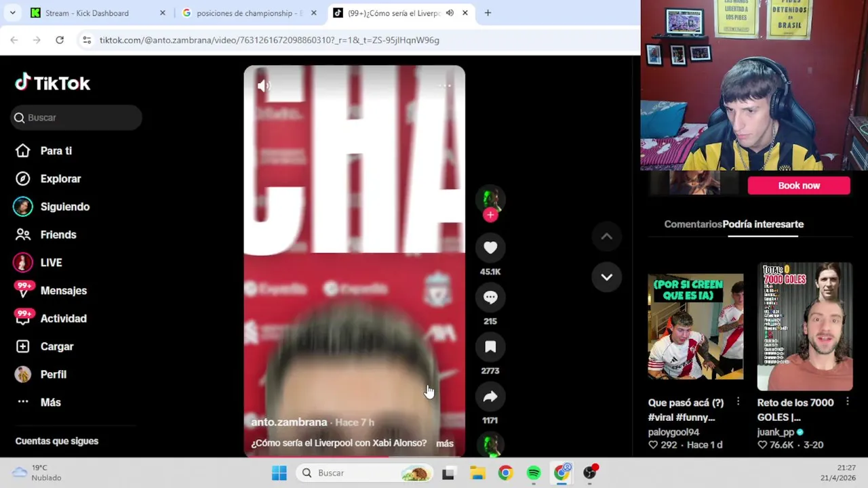Screen dimensions: 868x488
Task: Switch to Podría interesarte tab
Action: (763, 224)
